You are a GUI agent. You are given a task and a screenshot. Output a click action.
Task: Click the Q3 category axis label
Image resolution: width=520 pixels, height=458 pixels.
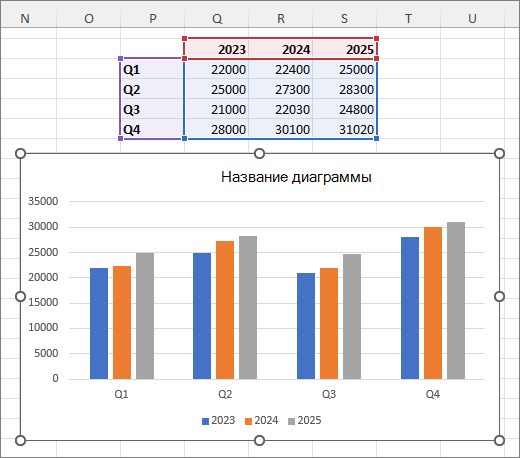329,394
